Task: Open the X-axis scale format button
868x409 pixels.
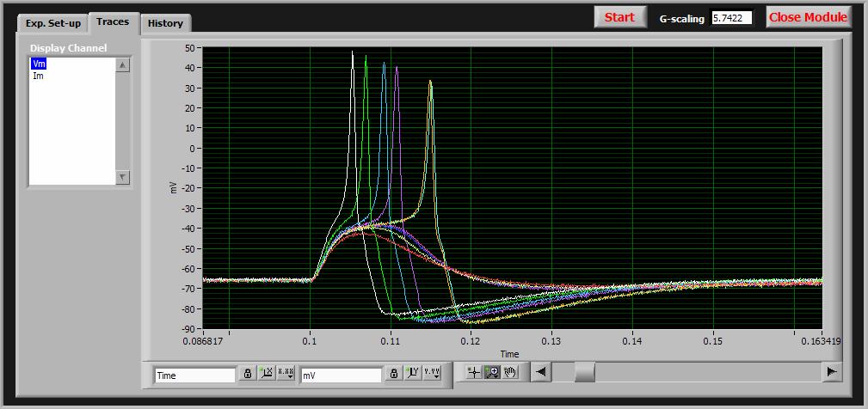Action: coord(285,374)
